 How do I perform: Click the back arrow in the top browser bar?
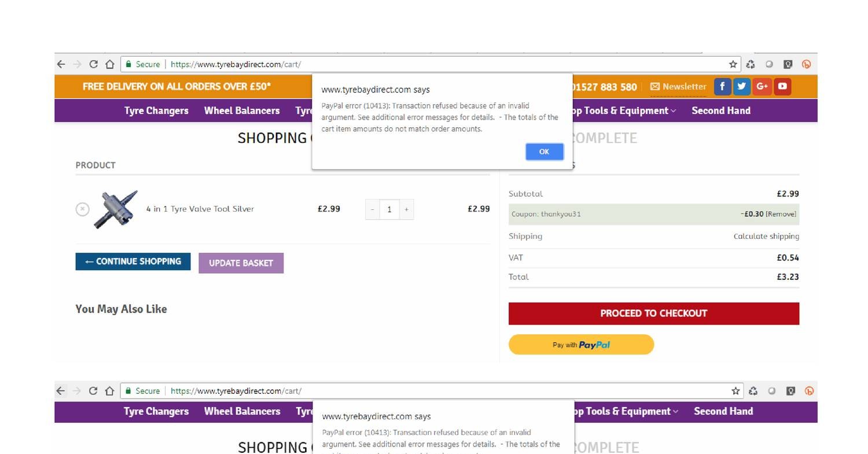pyautogui.click(x=61, y=64)
